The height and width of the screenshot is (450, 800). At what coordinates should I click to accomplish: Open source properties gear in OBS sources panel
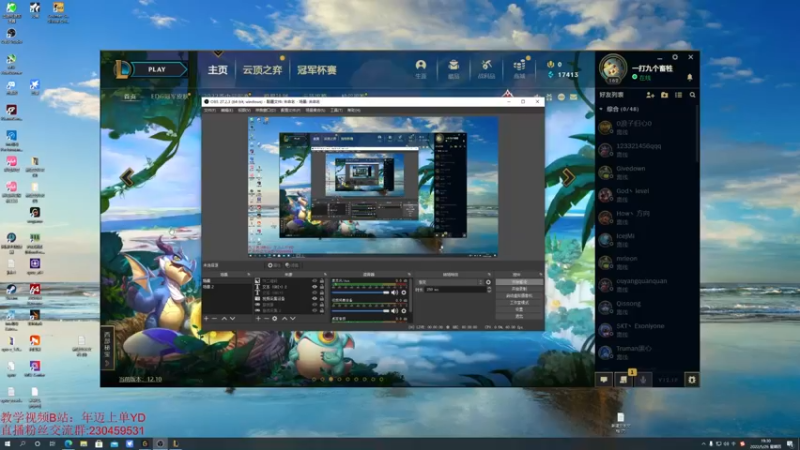point(274,318)
